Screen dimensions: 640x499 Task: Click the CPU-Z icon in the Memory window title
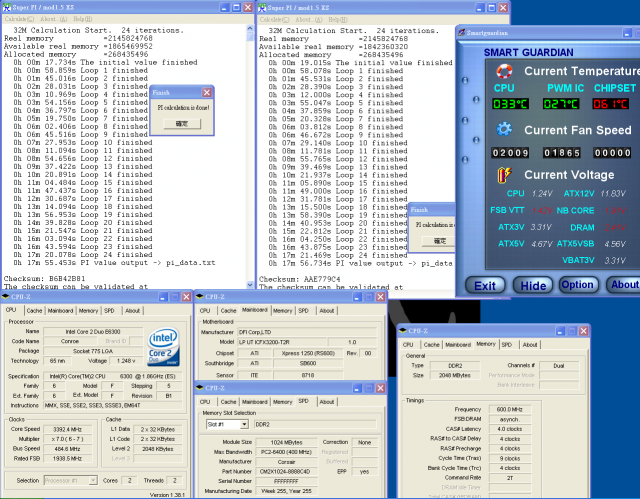click(x=403, y=330)
